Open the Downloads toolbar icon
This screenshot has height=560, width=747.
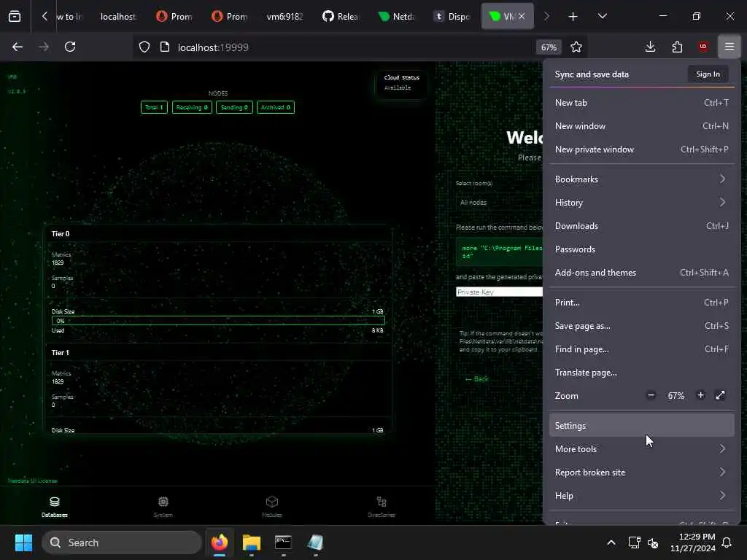[x=650, y=47]
